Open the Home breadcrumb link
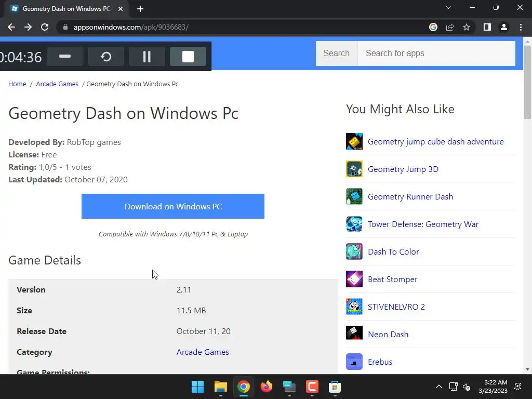Screen dimensions: 532x399 coord(17,84)
